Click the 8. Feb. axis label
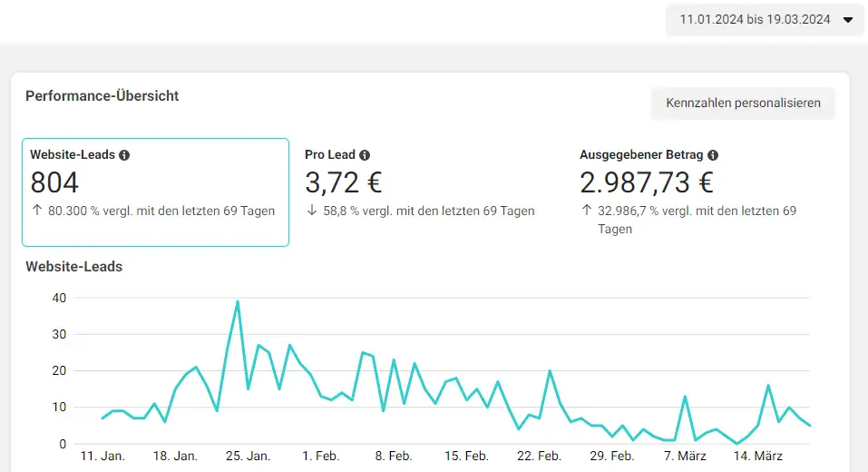This screenshot has height=472, width=868. coord(394,456)
